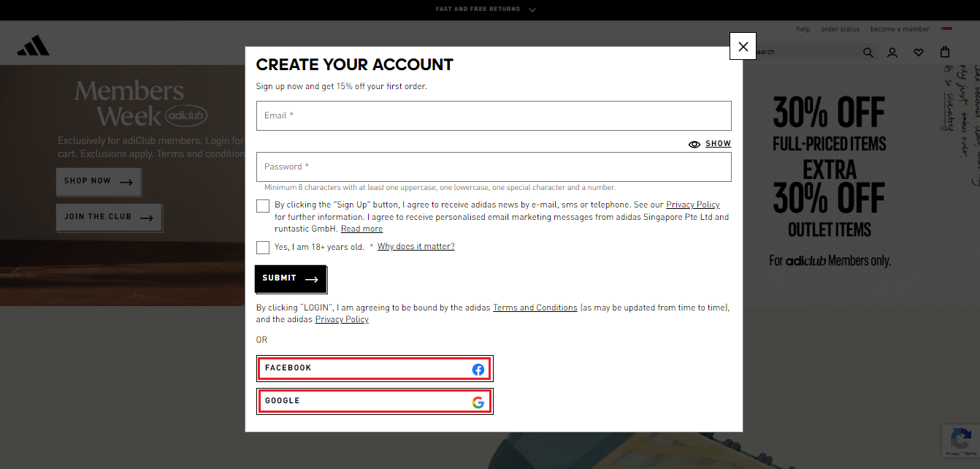Click the Submit button
Viewport: 980px width, 469px height.
tap(291, 278)
